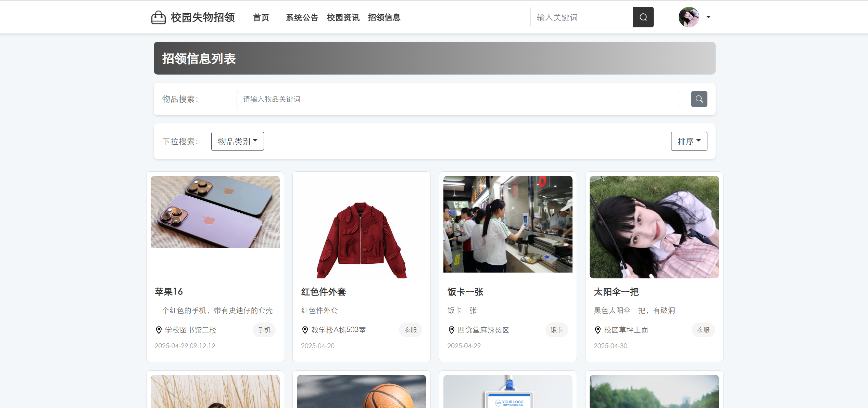The image size is (868, 408).
Task: Open the red jacket thumbnail image
Action: point(361,227)
